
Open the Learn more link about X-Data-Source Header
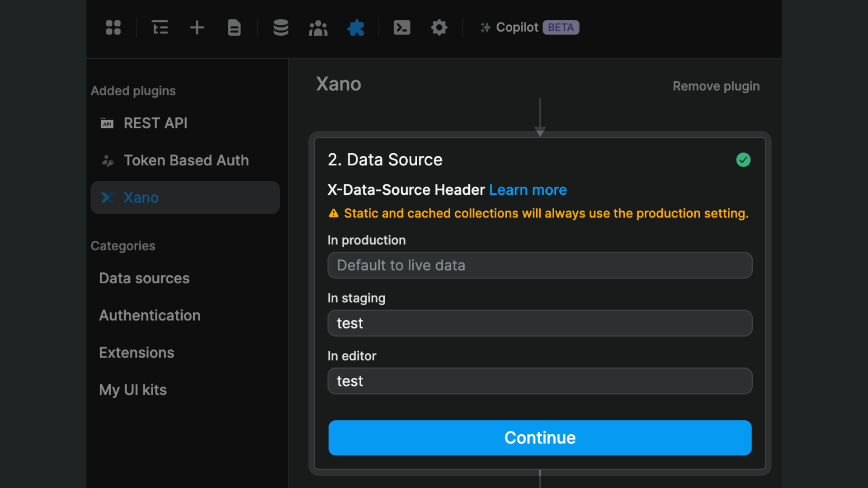click(528, 190)
